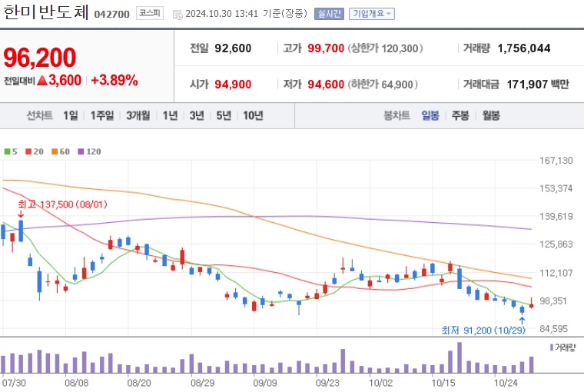Click the 최저 91,200 (10/29) marker
This screenshot has width=584, height=392.
(x=483, y=331)
